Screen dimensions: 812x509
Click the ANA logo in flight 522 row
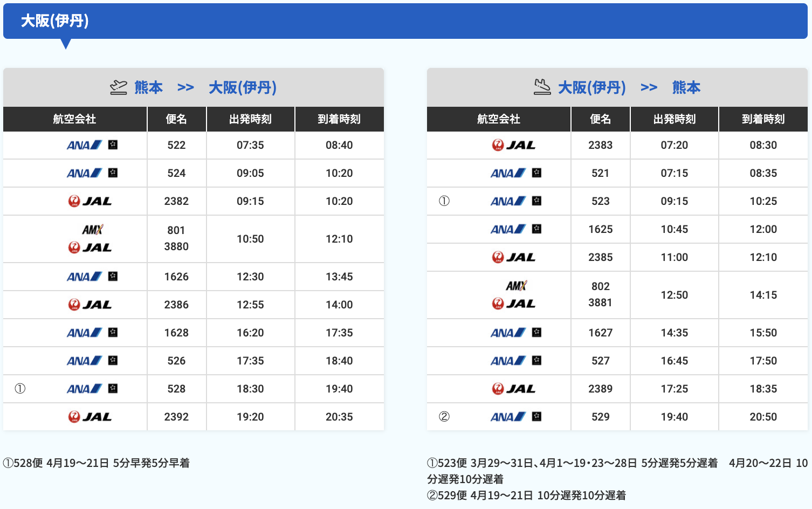[84, 145]
